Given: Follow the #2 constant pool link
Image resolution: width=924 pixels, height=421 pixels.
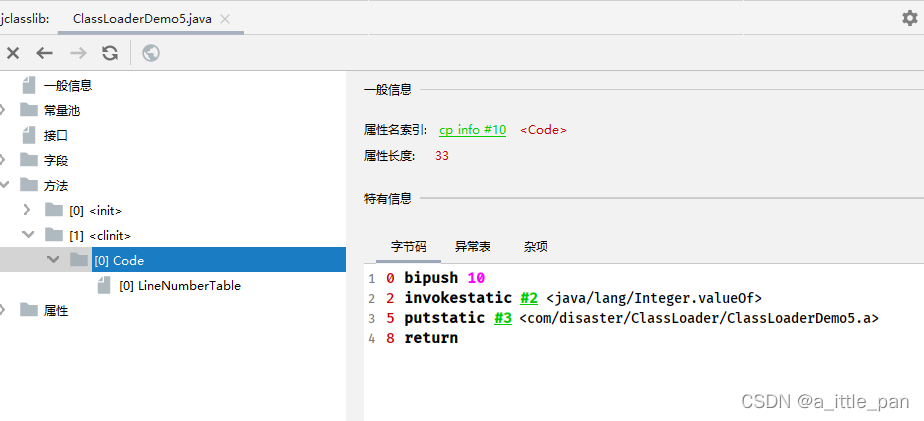Looking at the screenshot, I should point(529,298).
